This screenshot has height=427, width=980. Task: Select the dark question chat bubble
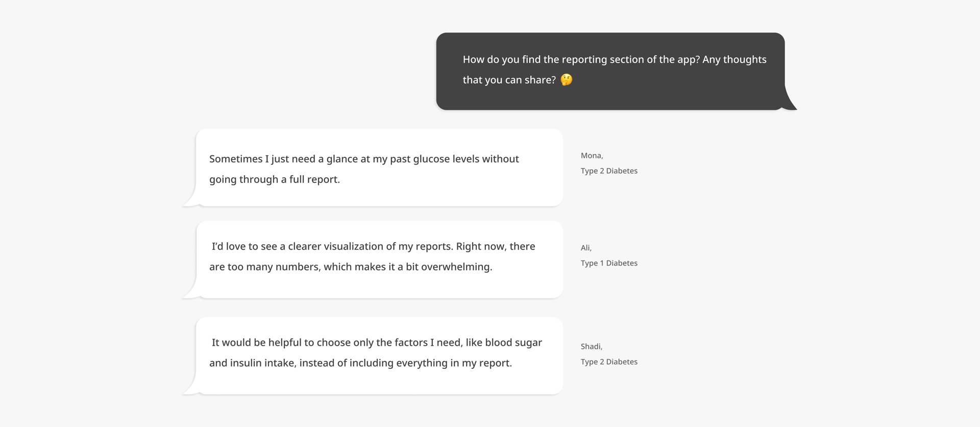click(610, 71)
